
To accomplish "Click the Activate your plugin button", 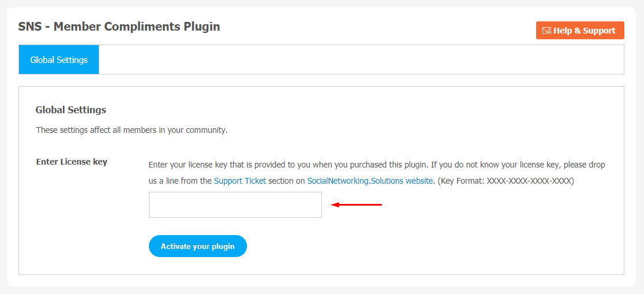I will pos(197,246).
